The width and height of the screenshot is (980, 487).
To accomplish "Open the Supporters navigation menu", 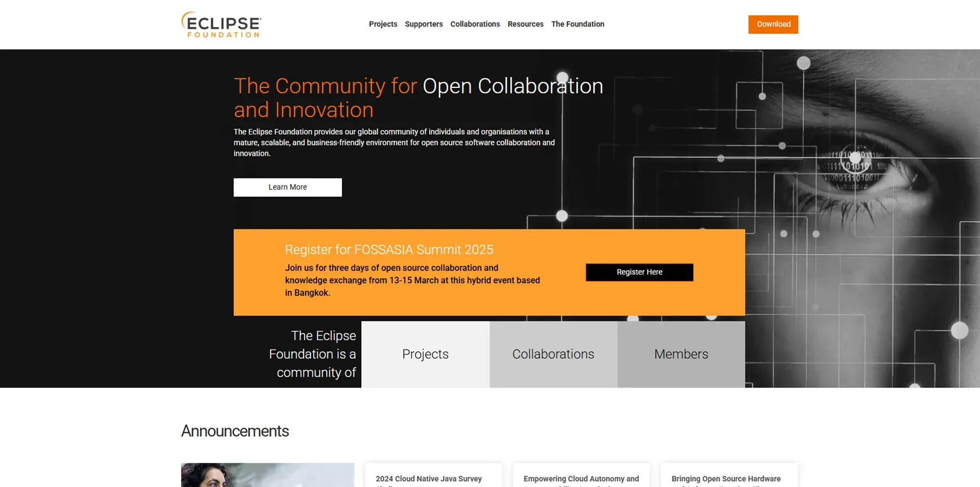I will point(424,24).
